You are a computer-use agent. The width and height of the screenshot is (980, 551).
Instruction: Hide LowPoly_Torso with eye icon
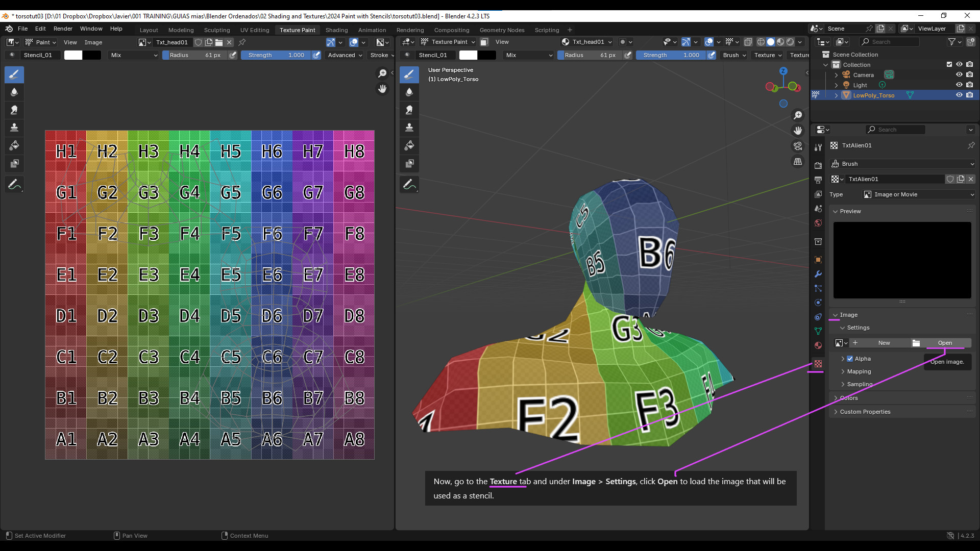(959, 95)
